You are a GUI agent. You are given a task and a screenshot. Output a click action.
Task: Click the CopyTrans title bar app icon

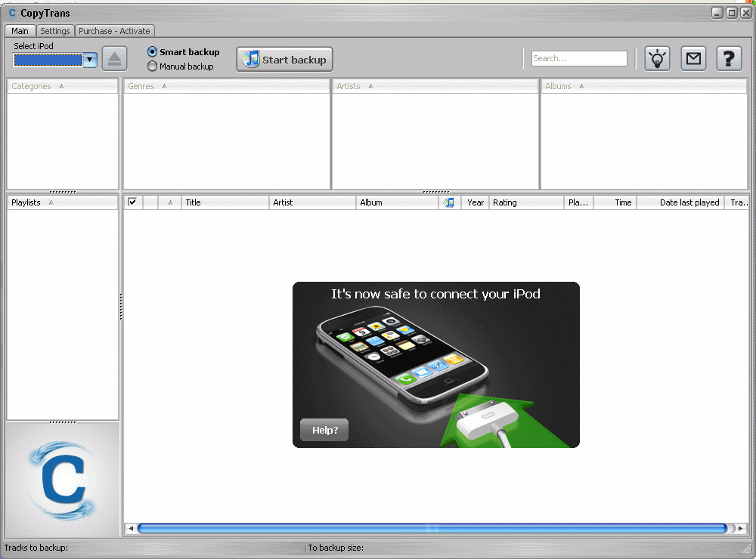pyautogui.click(x=12, y=13)
